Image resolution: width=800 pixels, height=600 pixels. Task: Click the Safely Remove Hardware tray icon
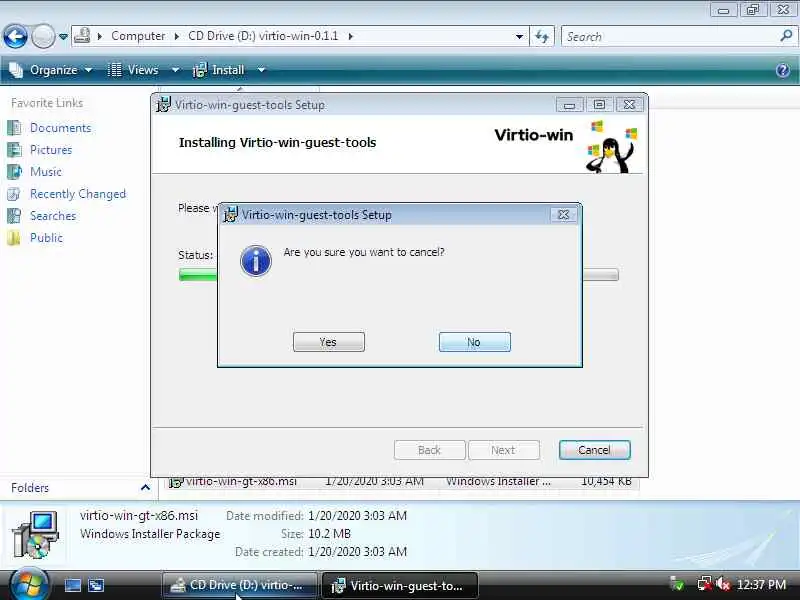tap(677, 584)
